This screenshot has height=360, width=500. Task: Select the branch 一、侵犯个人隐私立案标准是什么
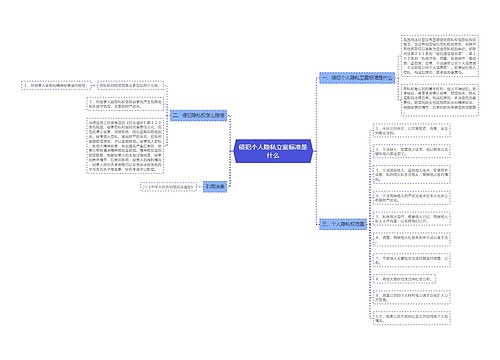[357, 78]
